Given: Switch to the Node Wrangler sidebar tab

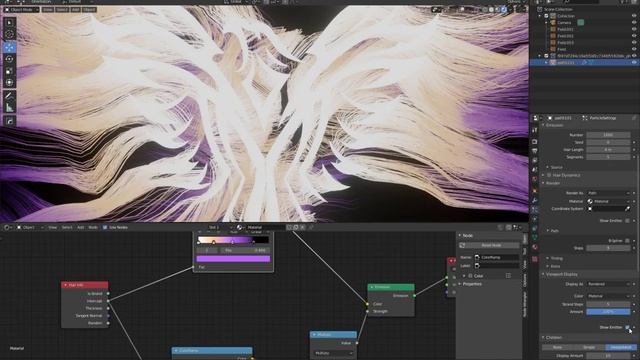Looking at the screenshot, I should (525, 304).
